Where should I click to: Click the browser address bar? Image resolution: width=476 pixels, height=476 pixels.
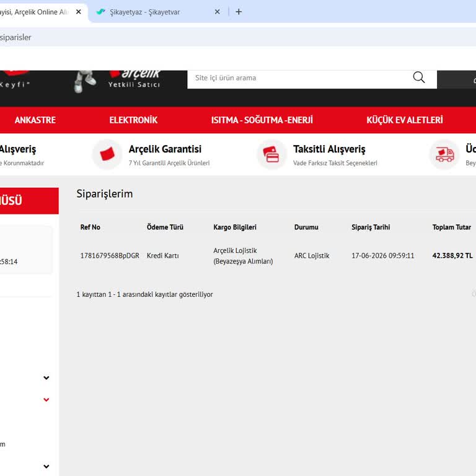click(238, 37)
